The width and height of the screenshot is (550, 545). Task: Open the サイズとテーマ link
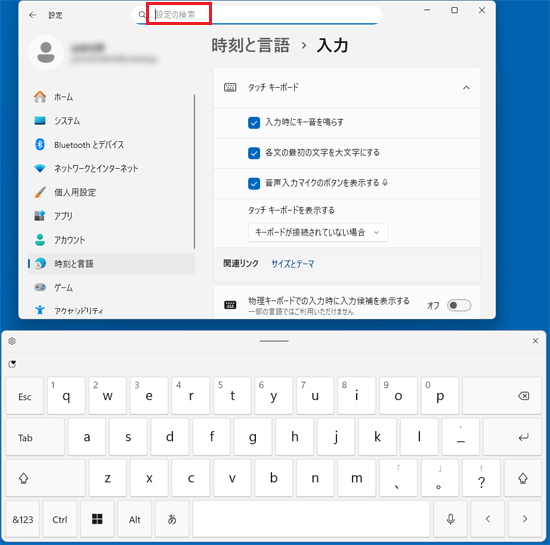[293, 264]
